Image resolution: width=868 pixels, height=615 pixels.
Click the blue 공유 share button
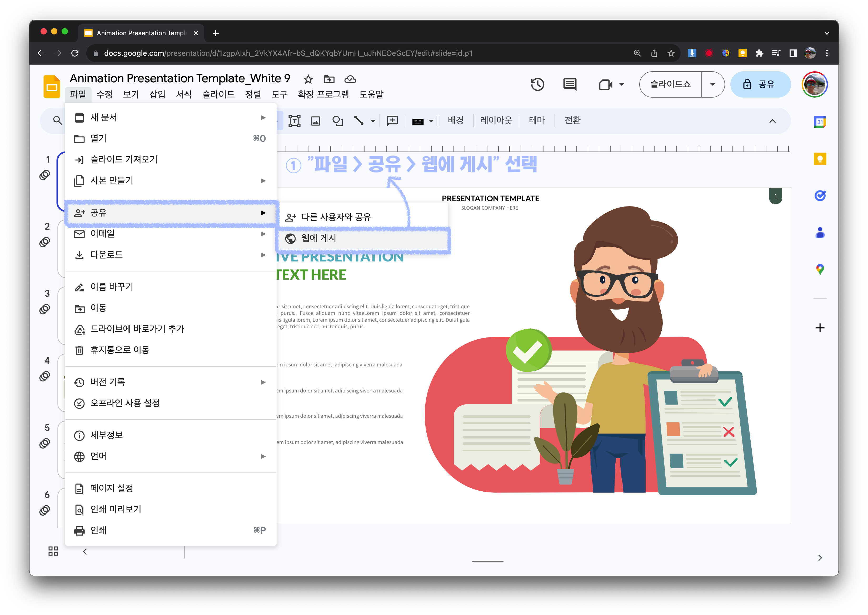click(760, 84)
